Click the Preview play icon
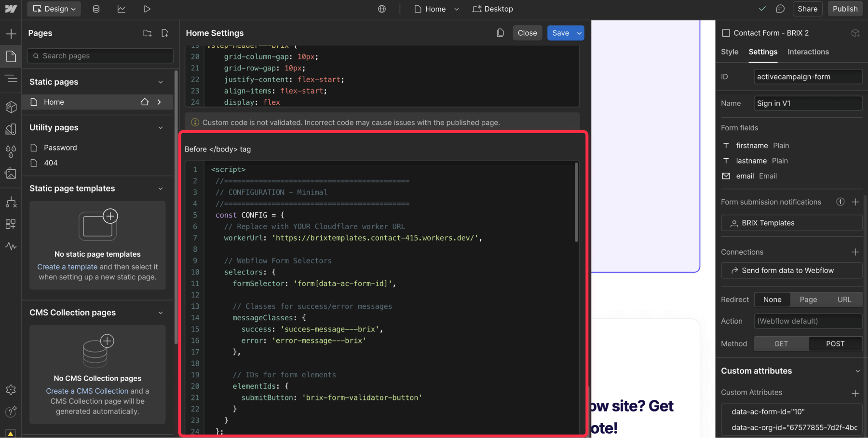The height and width of the screenshot is (438, 868). point(147,9)
